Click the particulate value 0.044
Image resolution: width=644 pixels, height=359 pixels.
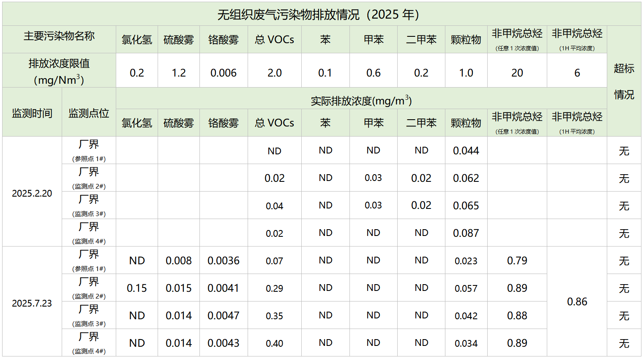coord(466,151)
